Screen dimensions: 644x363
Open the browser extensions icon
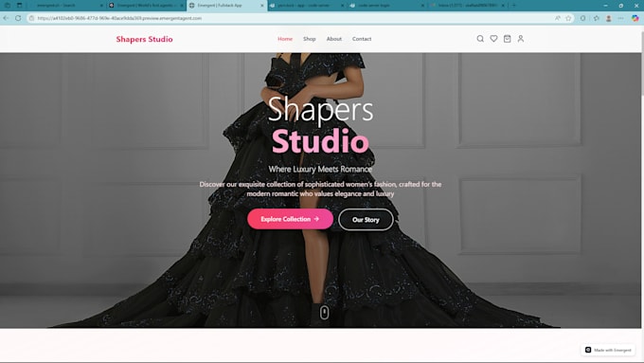pyautogui.click(x=582, y=18)
